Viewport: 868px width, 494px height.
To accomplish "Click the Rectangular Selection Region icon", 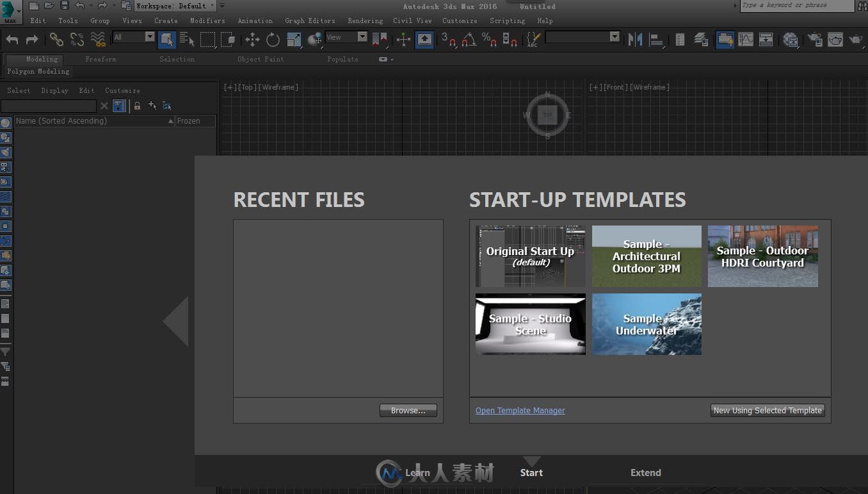I will [207, 40].
